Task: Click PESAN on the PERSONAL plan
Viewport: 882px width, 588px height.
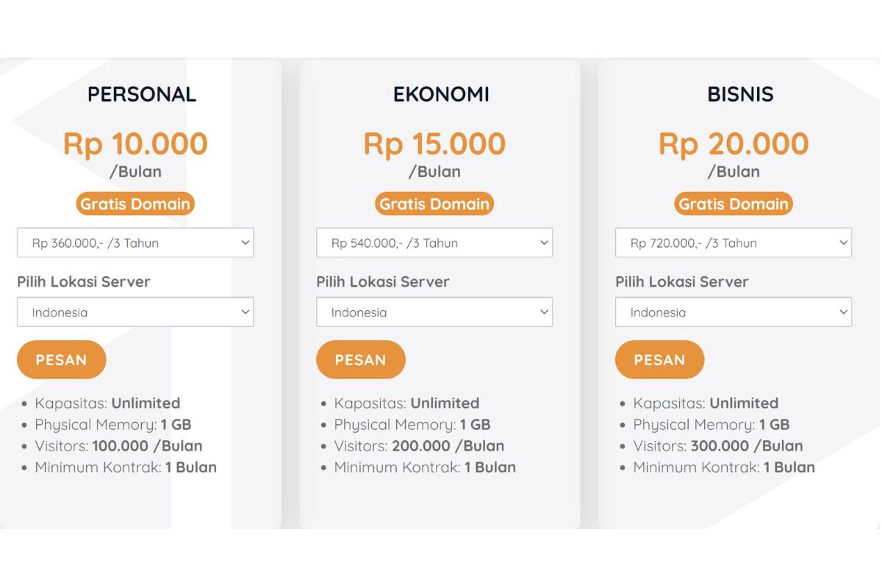Action: 61,359
